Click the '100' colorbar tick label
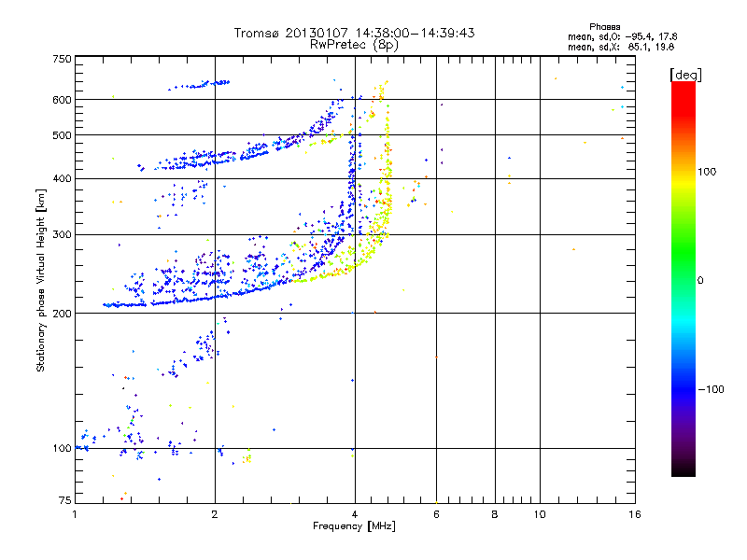The image size is (747, 560). coord(707,172)
